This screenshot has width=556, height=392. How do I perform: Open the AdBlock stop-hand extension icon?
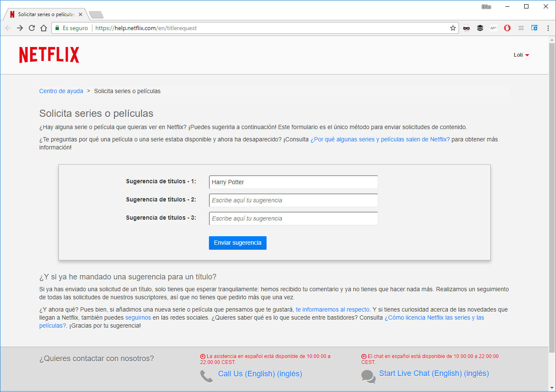pos(507,28)
